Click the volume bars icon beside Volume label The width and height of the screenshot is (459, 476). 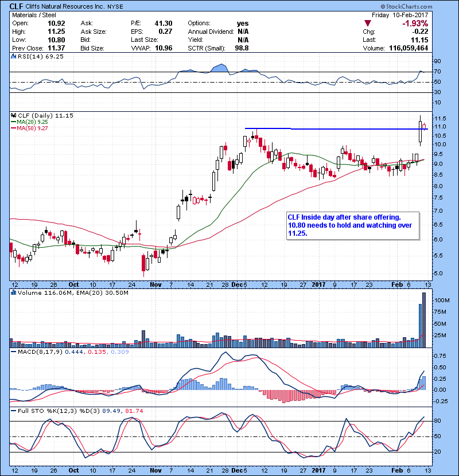tap(13, 292)
